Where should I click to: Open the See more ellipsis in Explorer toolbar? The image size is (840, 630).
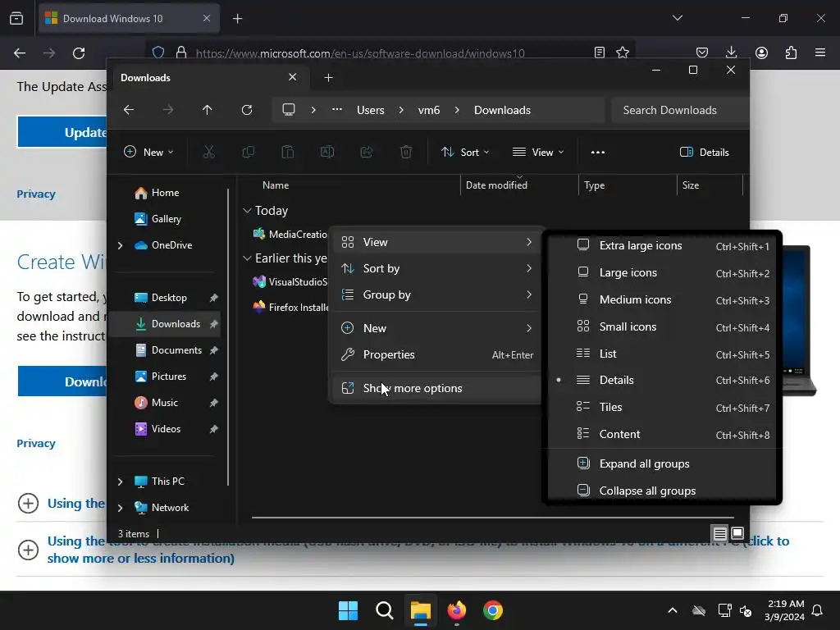598,152
